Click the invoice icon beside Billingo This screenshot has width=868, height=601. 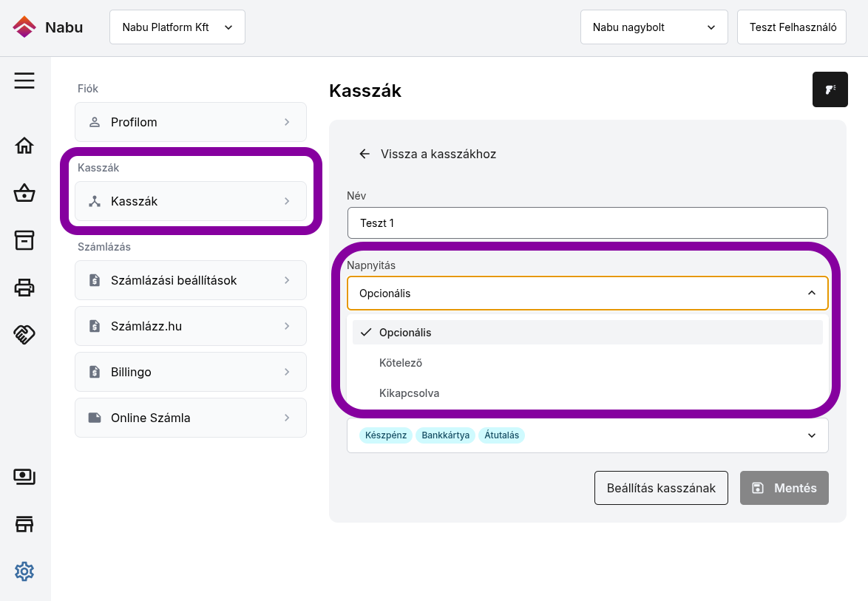pos(95,372)
